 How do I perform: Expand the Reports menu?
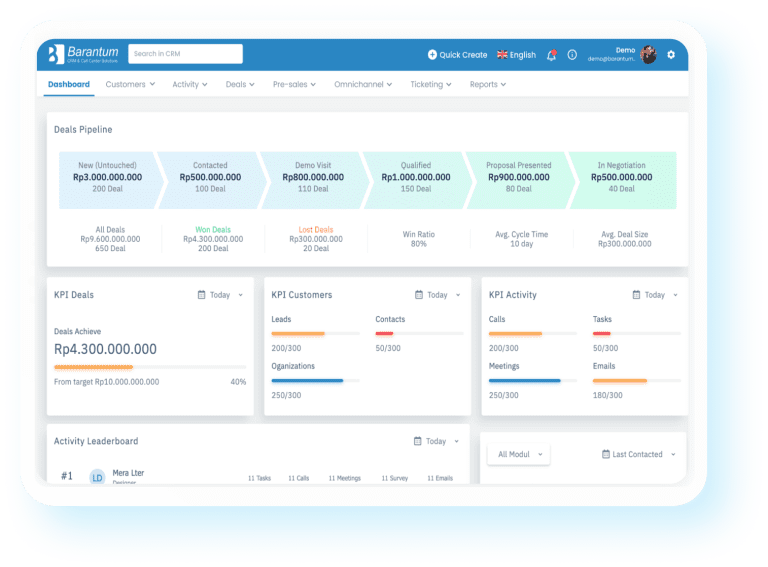[488, 84]
